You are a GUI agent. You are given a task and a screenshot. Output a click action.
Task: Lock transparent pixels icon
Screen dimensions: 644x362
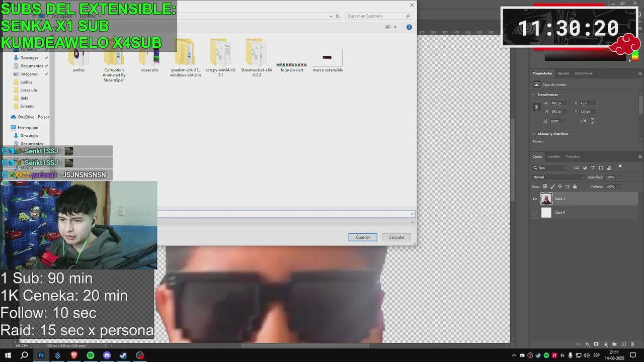545,187
